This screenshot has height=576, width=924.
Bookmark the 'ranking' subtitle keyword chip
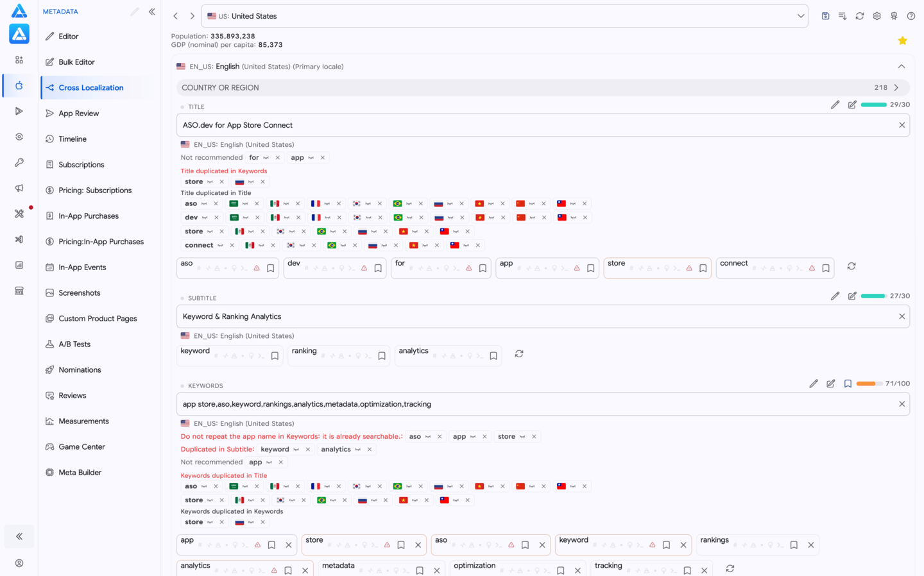pyautogui.click(x=382, y=356)
